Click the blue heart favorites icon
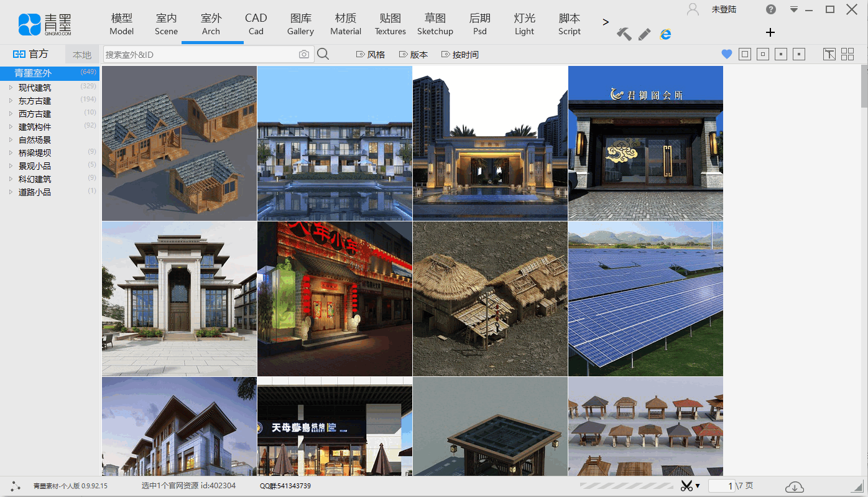 (726, 55)
